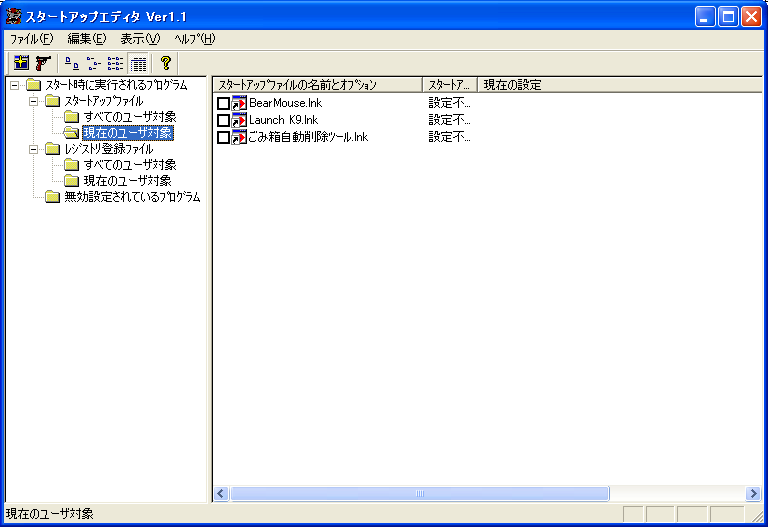Check the Launch K9.lnk checkbox
This screenshot has height=527, width=768.
223,121
